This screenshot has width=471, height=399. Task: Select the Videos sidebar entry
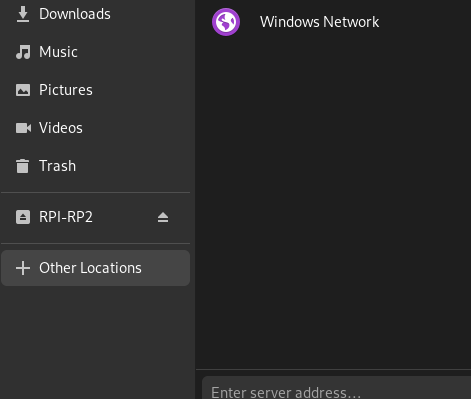[x=61, y=128]
